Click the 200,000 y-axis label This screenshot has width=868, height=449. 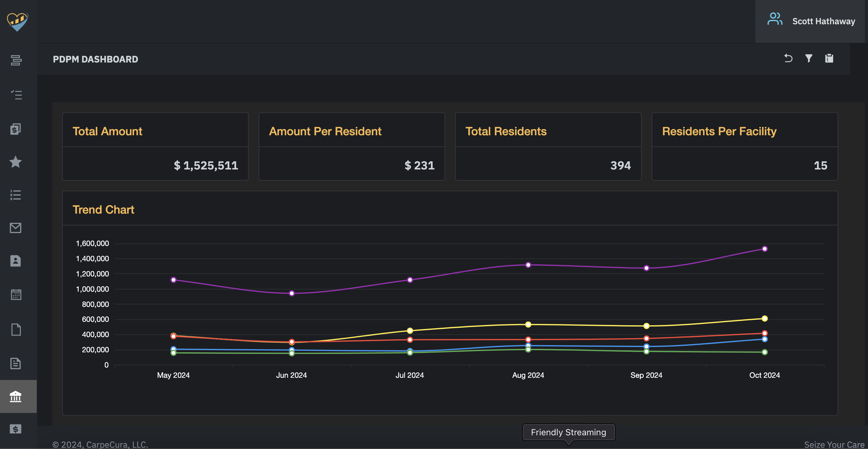coord(95,349)
